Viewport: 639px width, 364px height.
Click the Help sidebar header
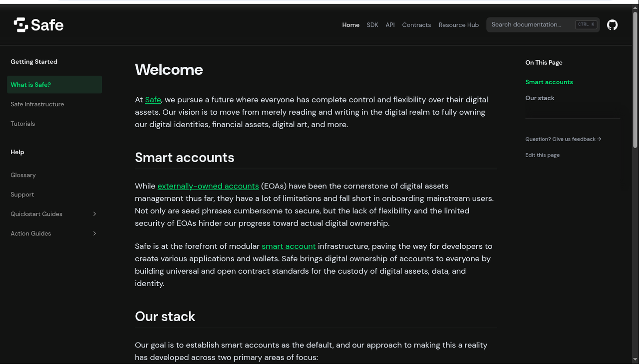pos(17,152)
